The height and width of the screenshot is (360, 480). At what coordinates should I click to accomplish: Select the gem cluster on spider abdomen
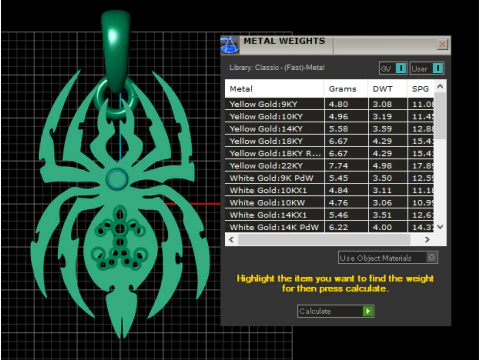click(x=119, y=238)
